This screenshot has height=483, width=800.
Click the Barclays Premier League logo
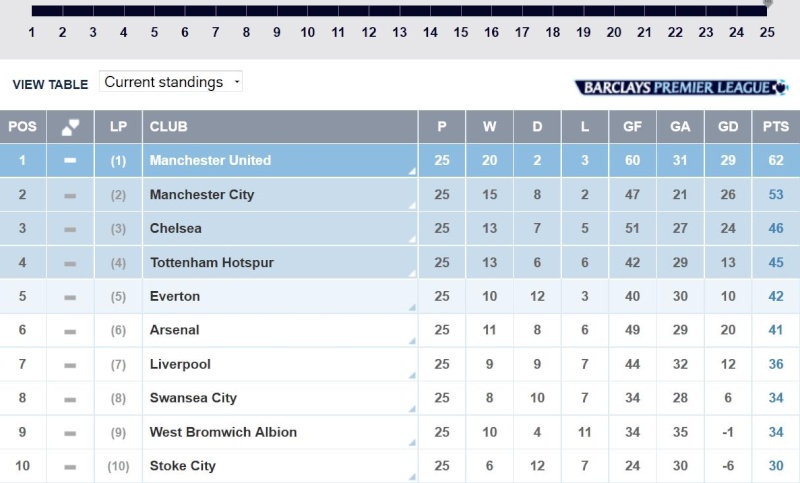pos(680,87)
